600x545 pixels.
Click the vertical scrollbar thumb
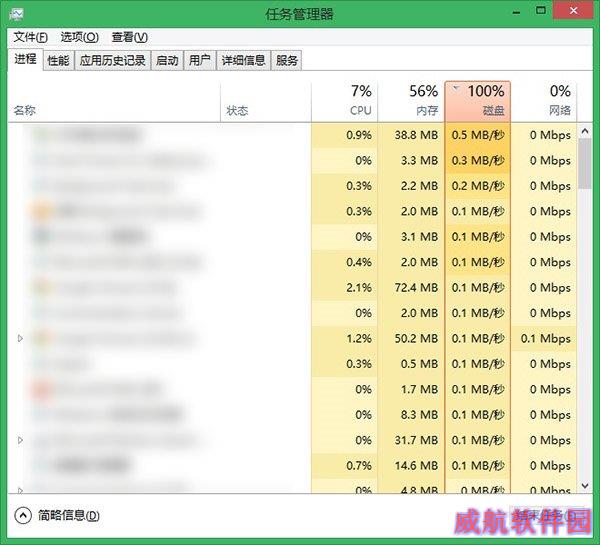point(585,163)
